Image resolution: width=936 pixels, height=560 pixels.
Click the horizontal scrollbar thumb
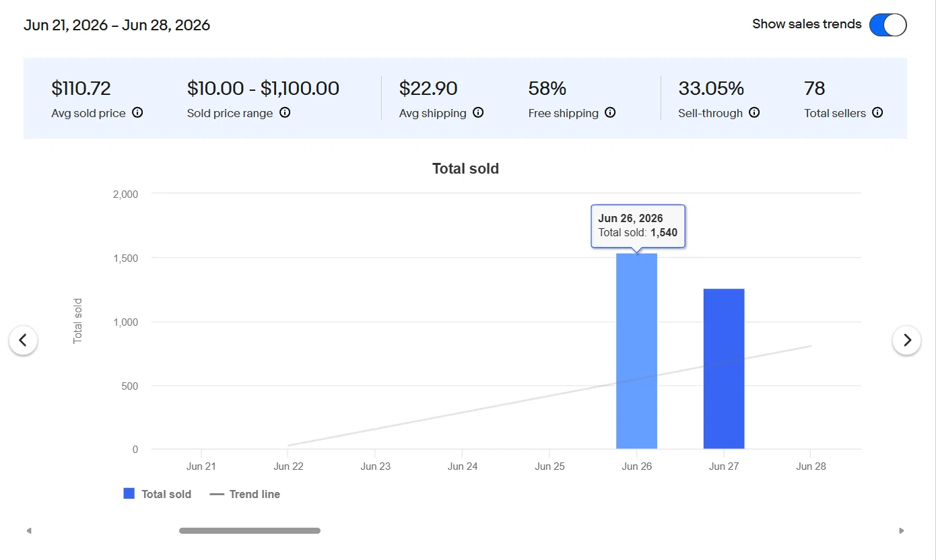pyautogui.click(x=250, y=530)
